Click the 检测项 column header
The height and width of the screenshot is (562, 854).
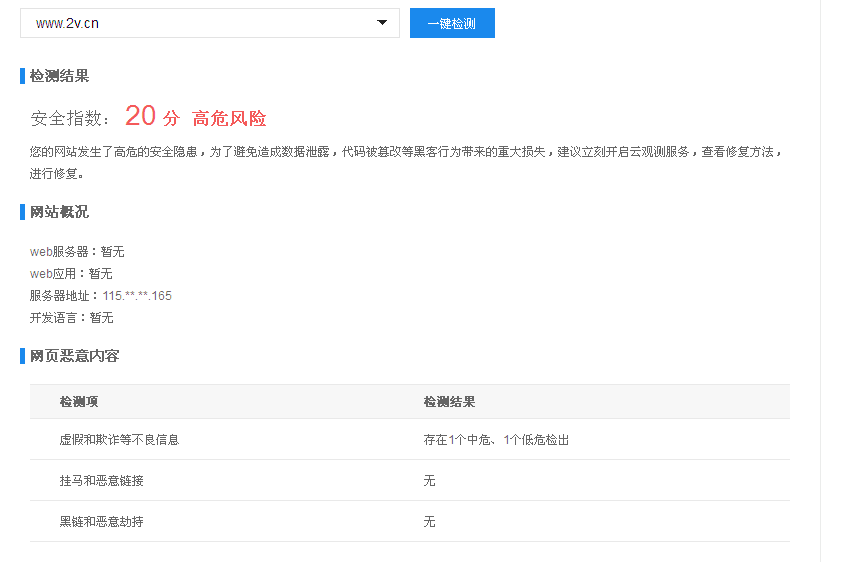(x=78, y=402)
